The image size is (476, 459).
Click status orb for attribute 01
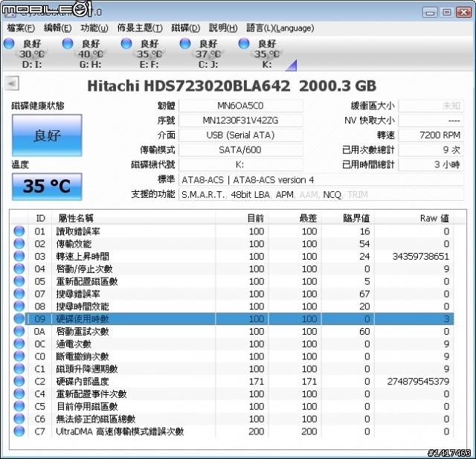[19, 231]
